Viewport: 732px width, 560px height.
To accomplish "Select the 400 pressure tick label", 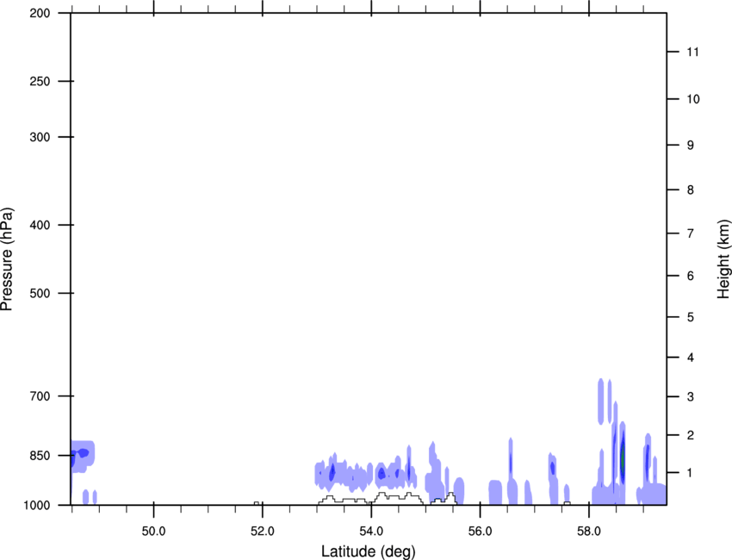I will (x=40, y=225).
